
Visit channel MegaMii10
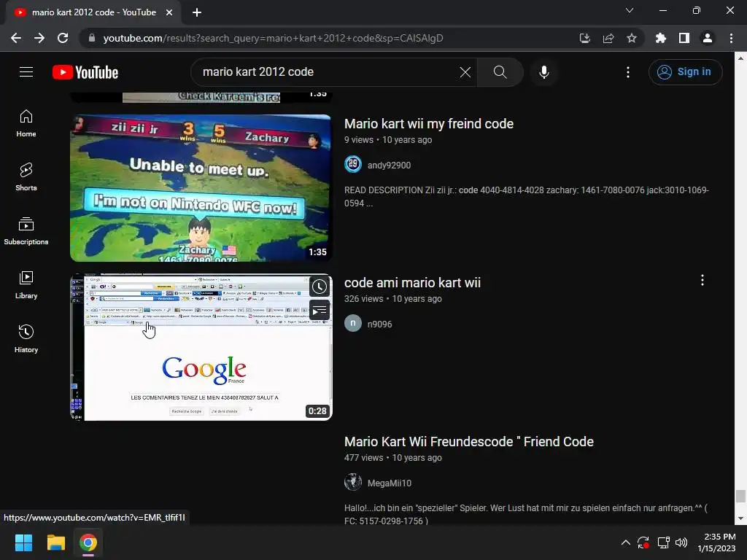[x=390, y=483]
